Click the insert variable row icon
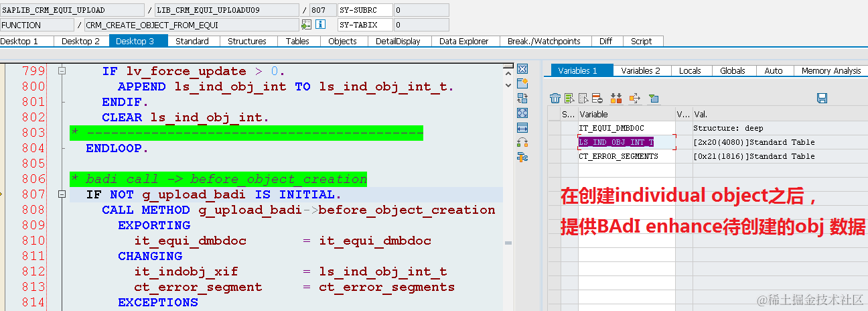The image size is (868, 311). (569, 99)
